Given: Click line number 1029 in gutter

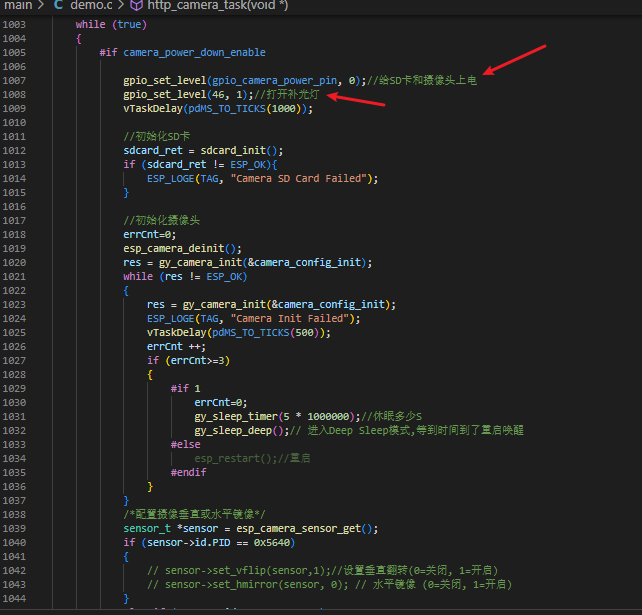Looking at the screenshot, I should tap(14, 389).
